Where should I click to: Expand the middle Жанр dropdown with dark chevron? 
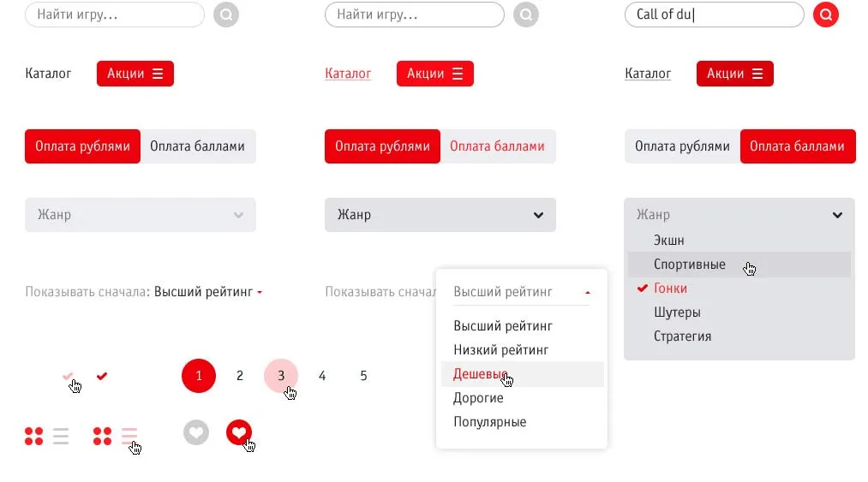(440, 215)
